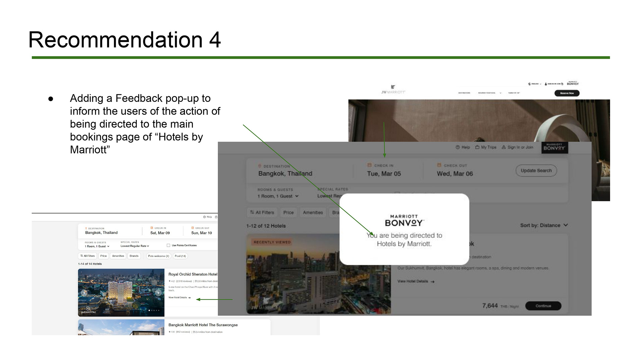Viewport: 644px width, 362px height.
Task: Click View Hotel Details on dimmed hotel card
Action: click(416, 281)
